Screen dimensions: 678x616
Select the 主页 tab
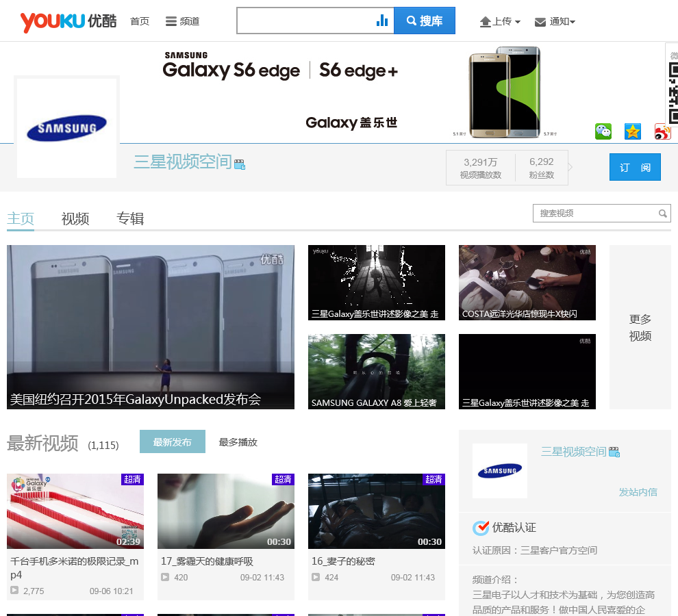[21, 219]
